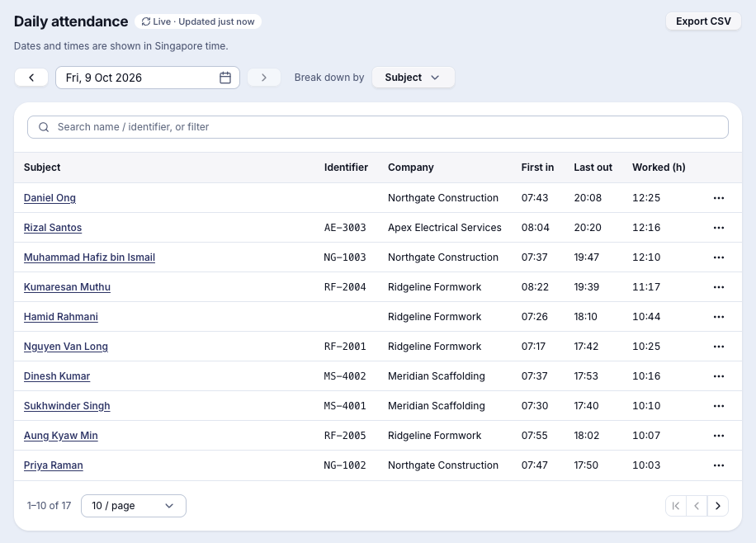Click identifier RF-2005
Image resolution: width=756 pixels, height=543 pixels.
tap(345, 436)
